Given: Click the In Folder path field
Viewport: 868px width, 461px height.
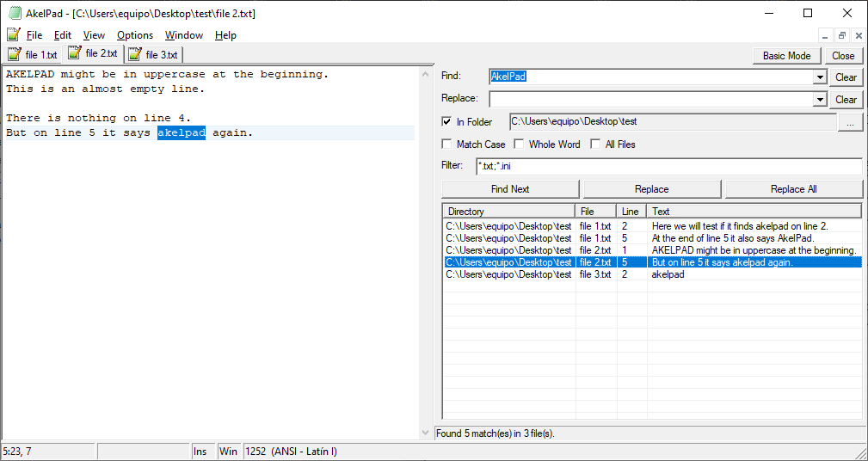Looking at the screenshot, I should (x=673, y=121).
